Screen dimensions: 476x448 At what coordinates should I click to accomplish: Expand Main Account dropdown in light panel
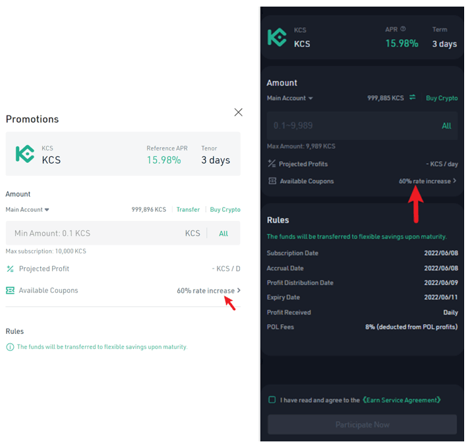[27, 210]
